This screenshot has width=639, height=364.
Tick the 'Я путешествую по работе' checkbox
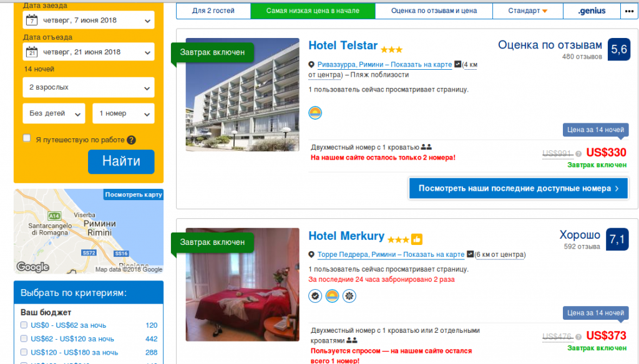click(x=27, y=138)
